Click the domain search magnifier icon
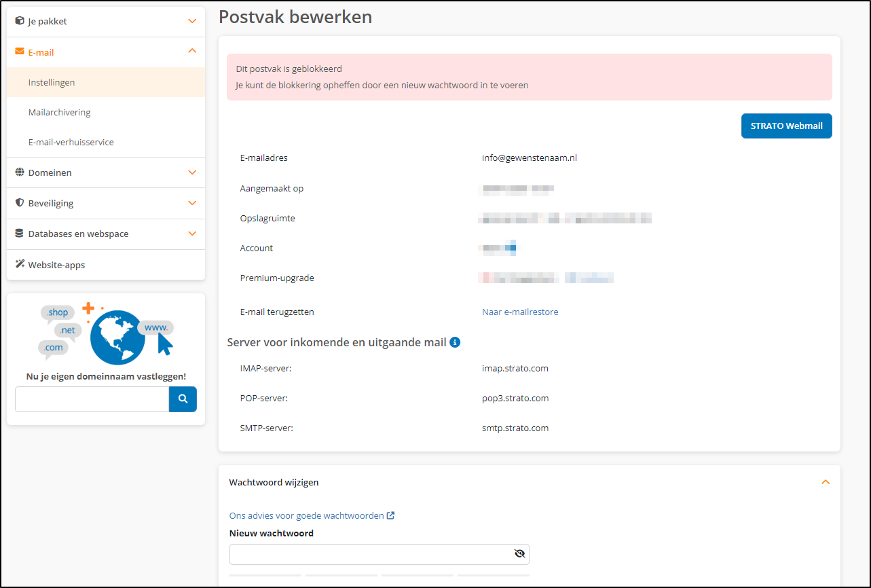Image resolution: width=871 pixels, height=588 pixels. click(183, 399)
